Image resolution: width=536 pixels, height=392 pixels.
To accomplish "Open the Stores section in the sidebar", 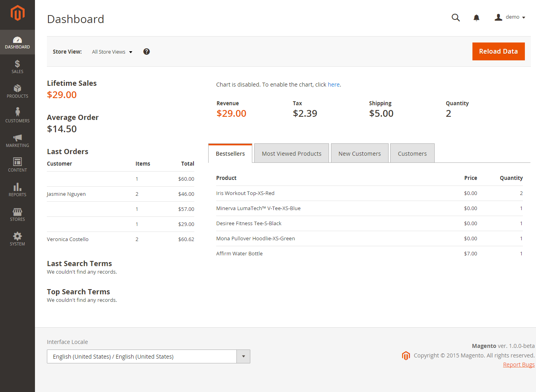I will point(17,214).
